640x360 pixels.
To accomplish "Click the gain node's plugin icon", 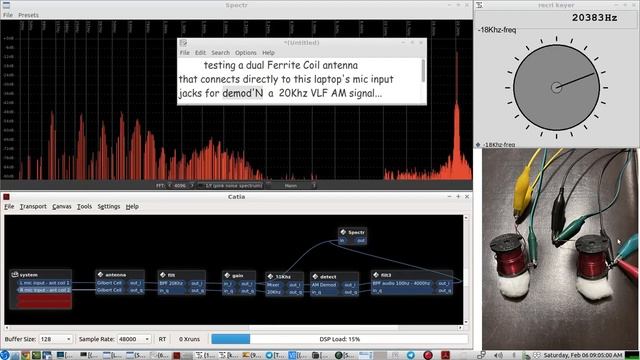I will (x=227, y=276).
